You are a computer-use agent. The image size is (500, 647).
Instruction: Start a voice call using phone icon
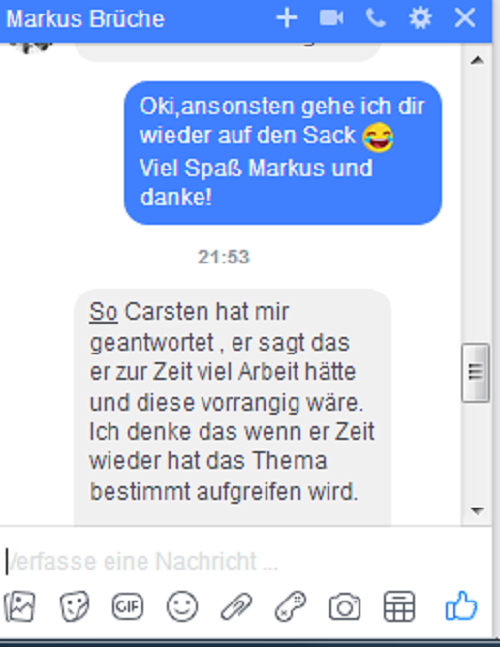tap(376, 19)
